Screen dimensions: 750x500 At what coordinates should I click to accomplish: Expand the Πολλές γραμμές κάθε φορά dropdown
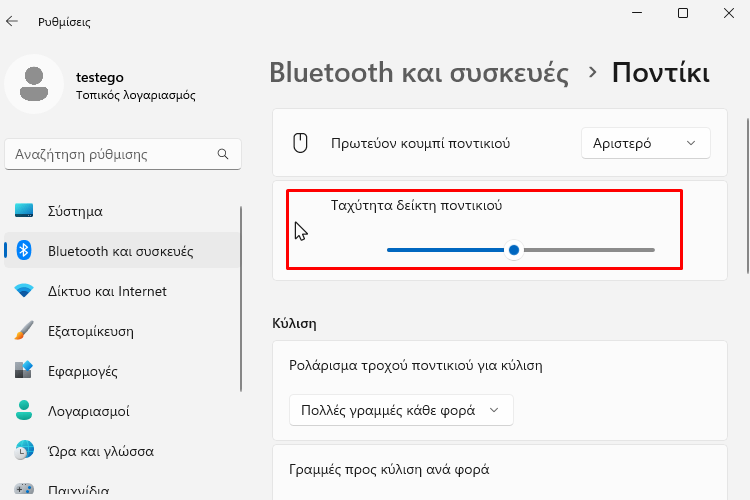pyautogui.click(x=401, y=410)
